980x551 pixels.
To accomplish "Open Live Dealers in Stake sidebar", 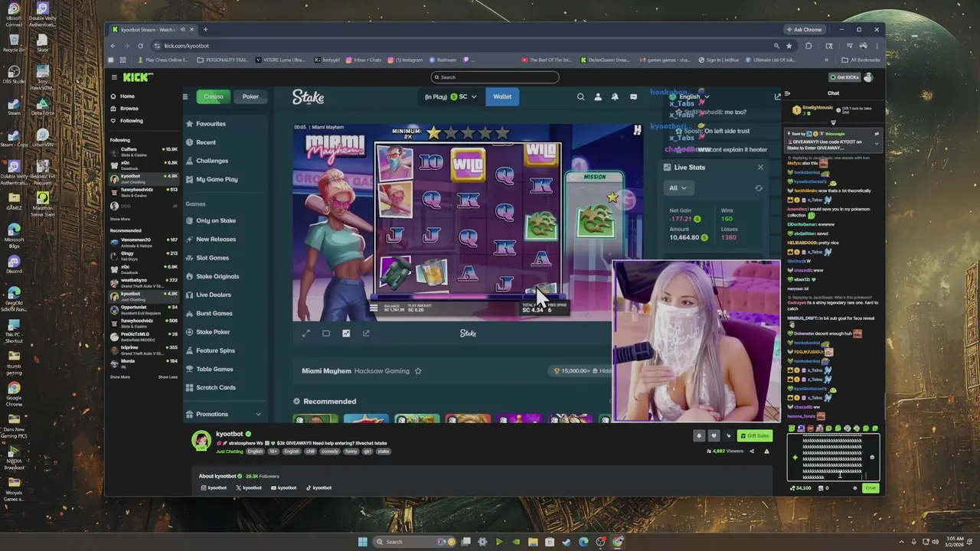I will 208,295.
